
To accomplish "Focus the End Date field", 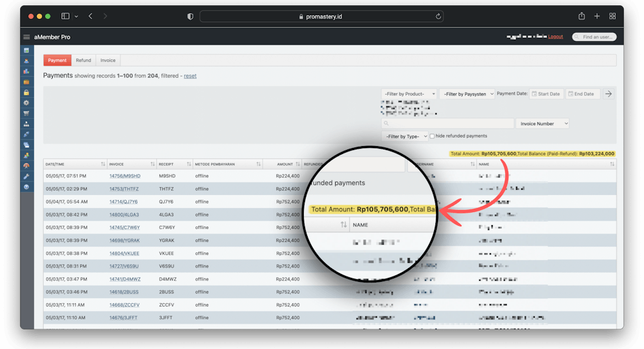I will tap(582, 94).
